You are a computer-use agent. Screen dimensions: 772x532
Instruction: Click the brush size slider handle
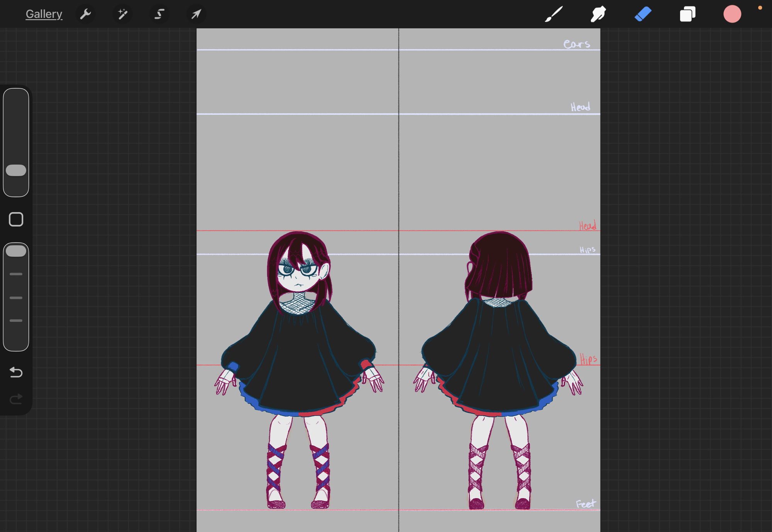pyautogui.click(x=16, y=170)
